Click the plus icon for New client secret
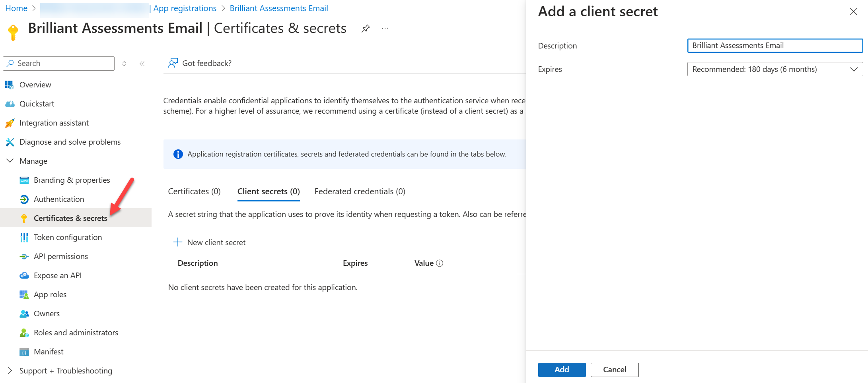Image resolution: width=868 pixels, height=383 pixels. pyautogui.click(x=177, y=242)
